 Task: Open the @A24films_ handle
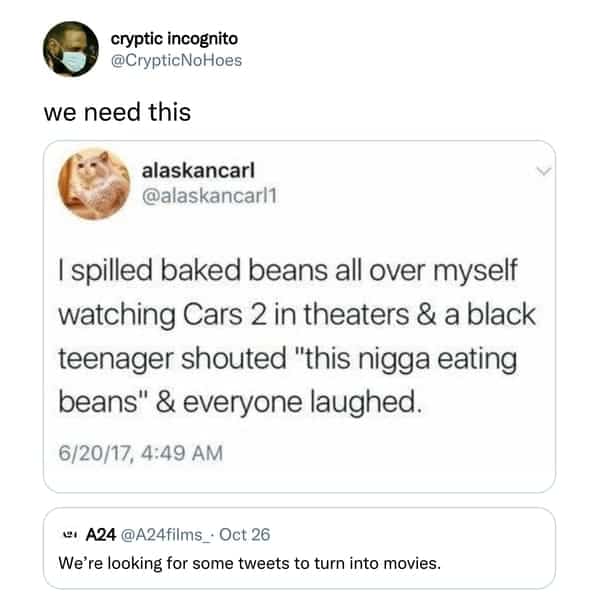[x=165, y=534]
